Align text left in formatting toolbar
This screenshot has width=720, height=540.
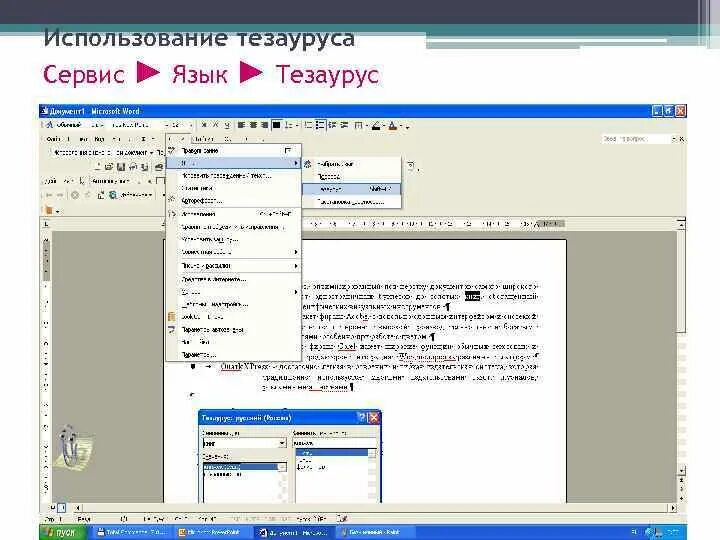coord(241,125)
